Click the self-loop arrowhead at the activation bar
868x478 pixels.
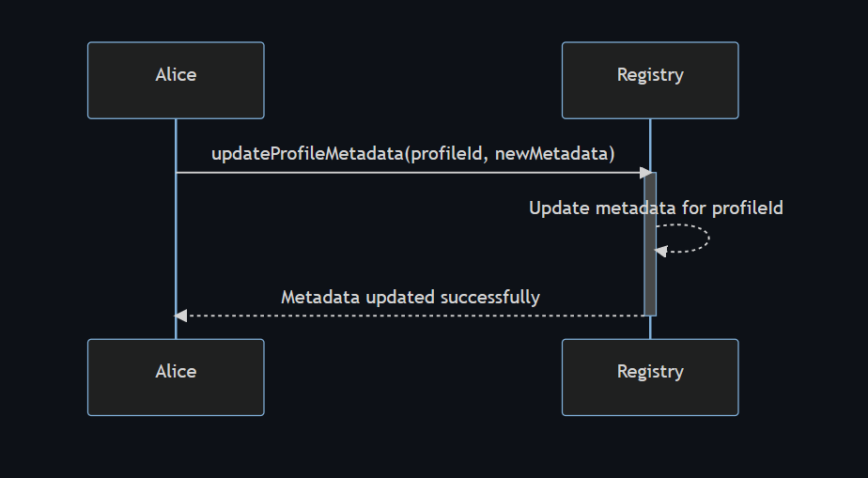click(x=660, y=251)
